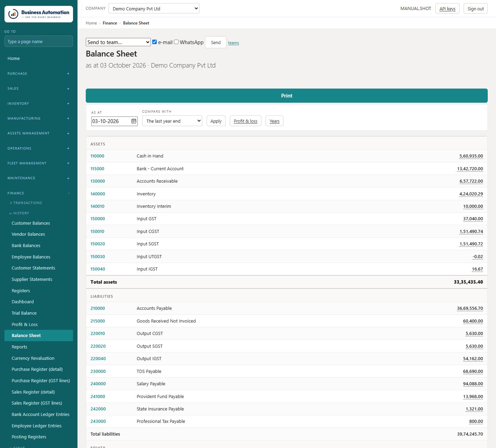496x448 pixels.
Task: Expand the Purchase sidebar section
Action: (x=39, y=73)
